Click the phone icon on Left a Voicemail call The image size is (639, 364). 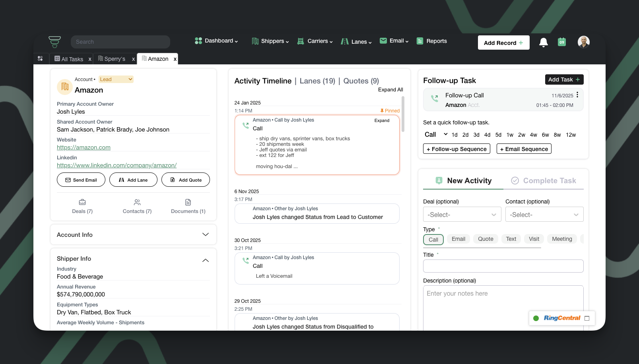coord(246,261)
